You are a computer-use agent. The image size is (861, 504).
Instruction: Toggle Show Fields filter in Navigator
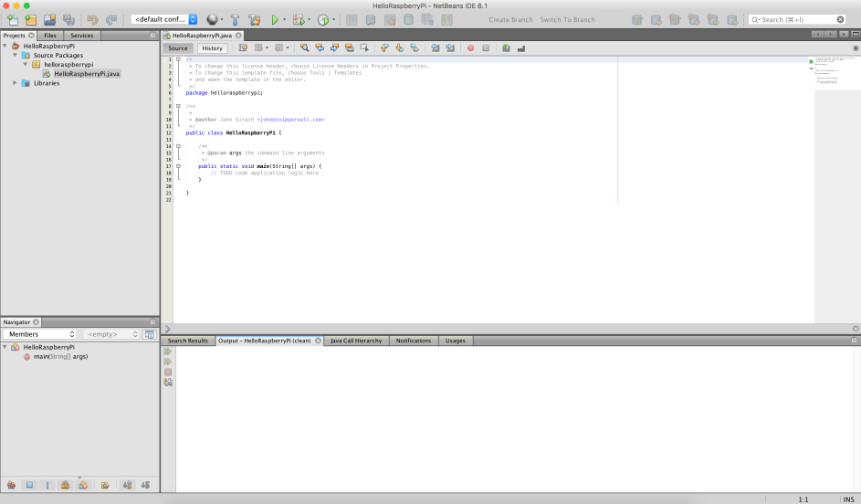pos(29,486)
